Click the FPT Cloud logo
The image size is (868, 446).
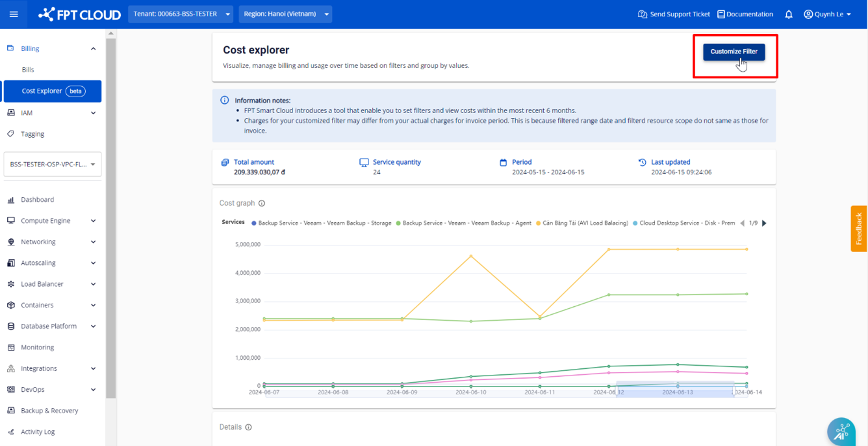(80, 14)
